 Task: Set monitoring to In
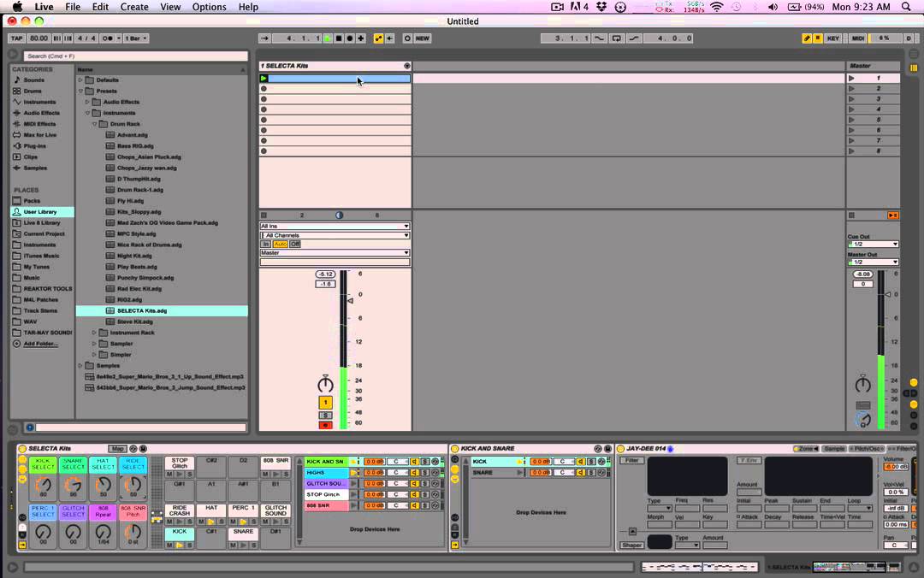266,244
